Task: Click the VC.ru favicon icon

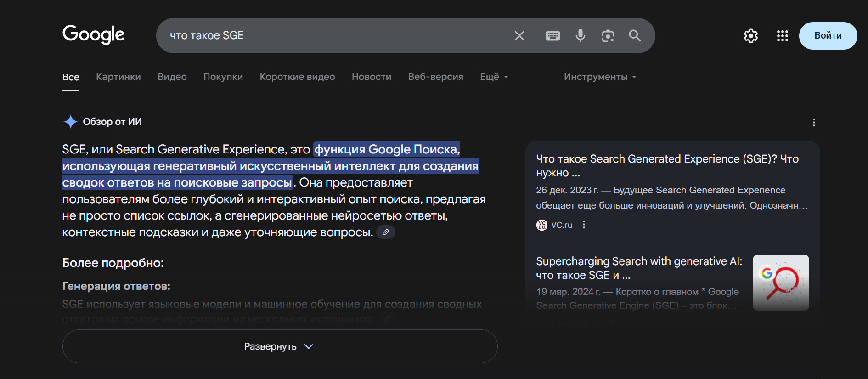Action: [x=542, y=225]
